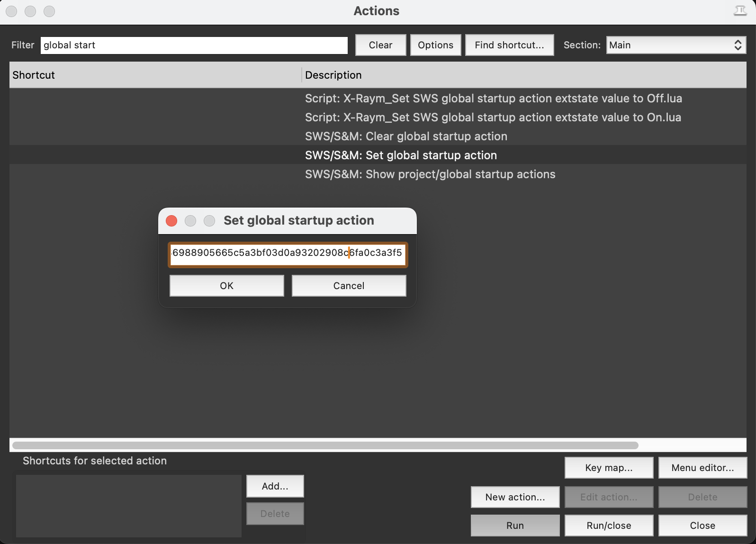Select 'Set SWS global startup action extstate value to Off.lua'

tap(378, 98)
